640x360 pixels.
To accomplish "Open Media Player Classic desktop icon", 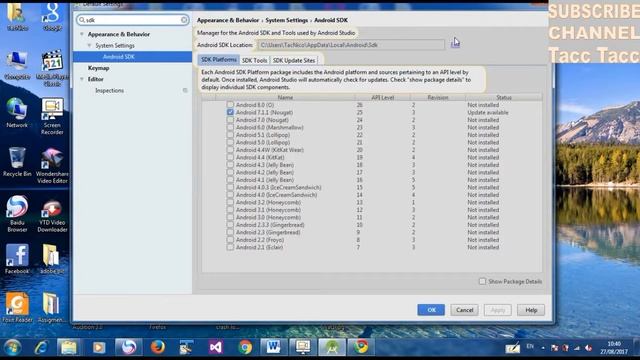I will pyautogui.click(x=52, y=68).
